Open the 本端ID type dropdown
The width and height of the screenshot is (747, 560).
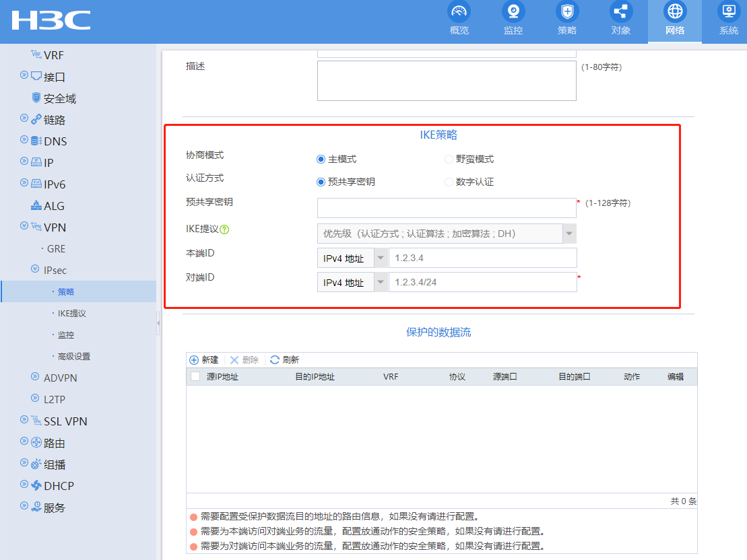(381, 258)
